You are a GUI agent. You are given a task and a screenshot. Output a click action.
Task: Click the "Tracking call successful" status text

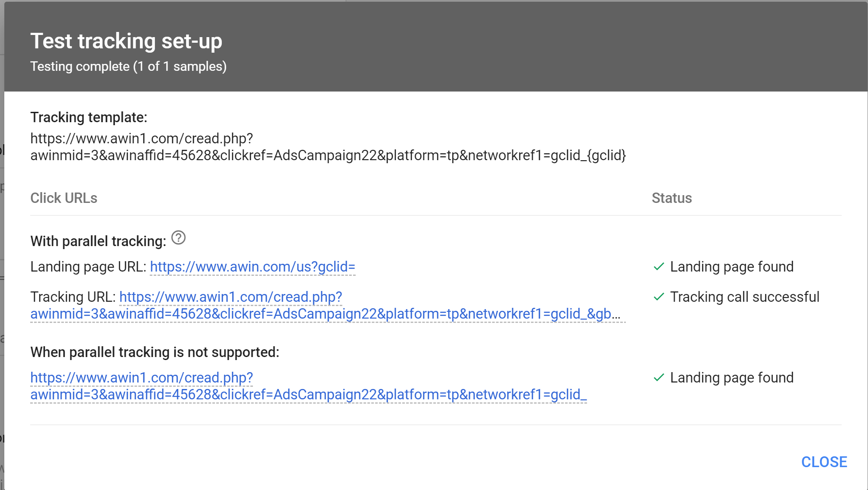[x=745, y=297]
